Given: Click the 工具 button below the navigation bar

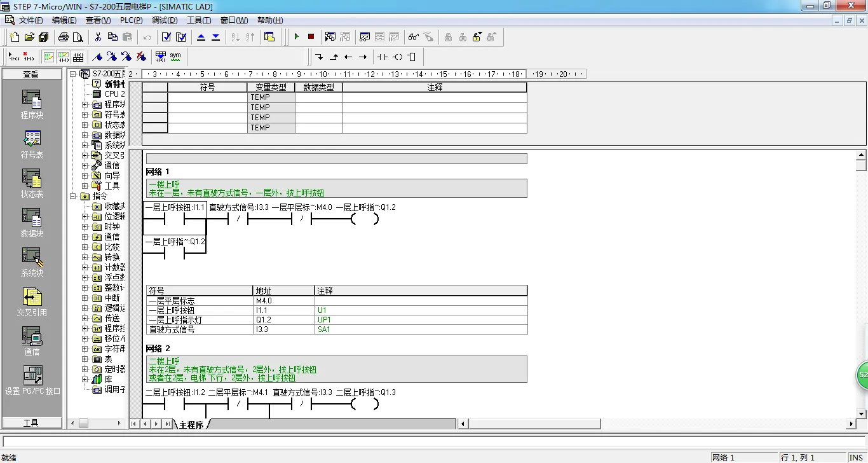Looking at the screenshot, I should tap(32, 423).
